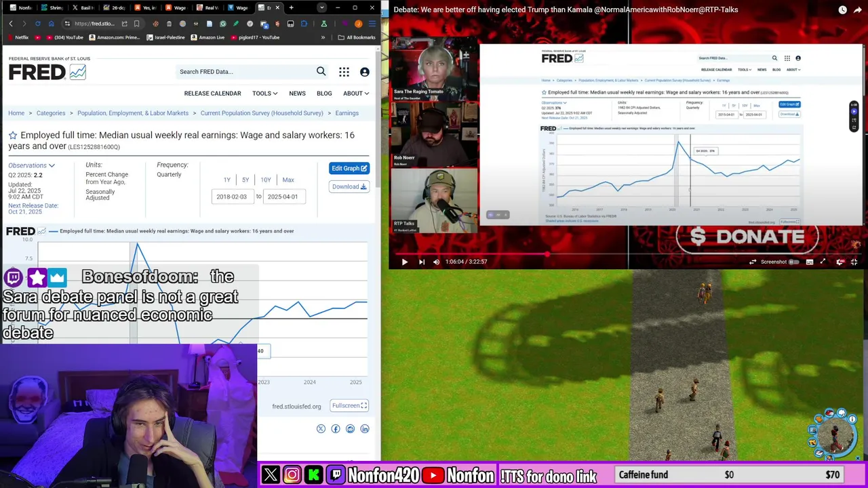Share chart via Reddit icon
This screenshot has width=868, height=488.
point(350,428)
